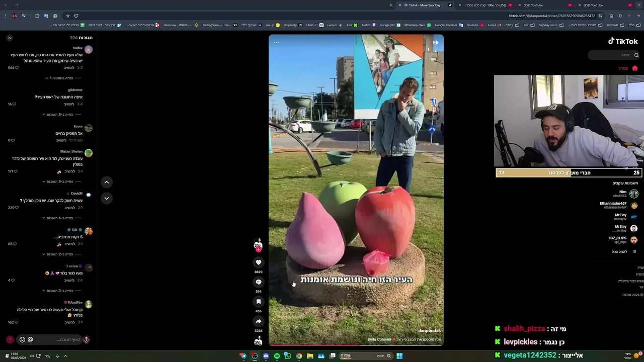Open IGZ_CLIPS account in following list

pos(623,240)
